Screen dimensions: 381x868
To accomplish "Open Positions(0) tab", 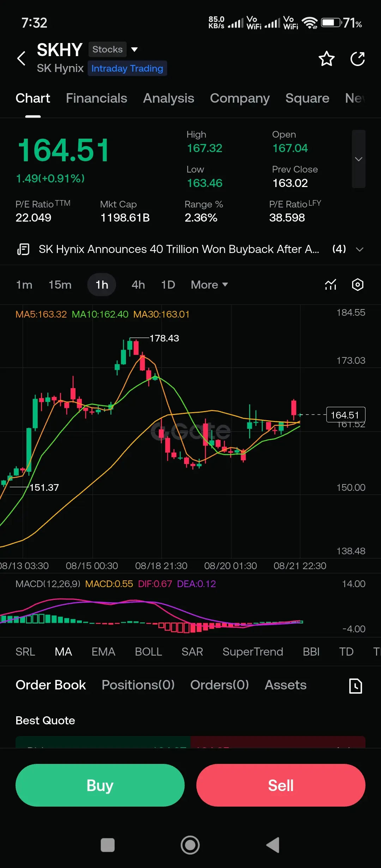I will pyautogui.click(x=138, y=685).
